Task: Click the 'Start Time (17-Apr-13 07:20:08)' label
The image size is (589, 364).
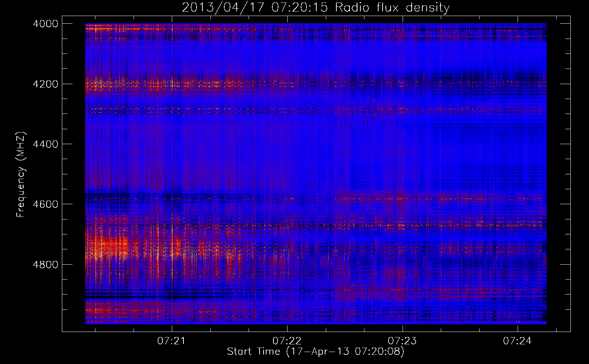Action: (316, 352)
